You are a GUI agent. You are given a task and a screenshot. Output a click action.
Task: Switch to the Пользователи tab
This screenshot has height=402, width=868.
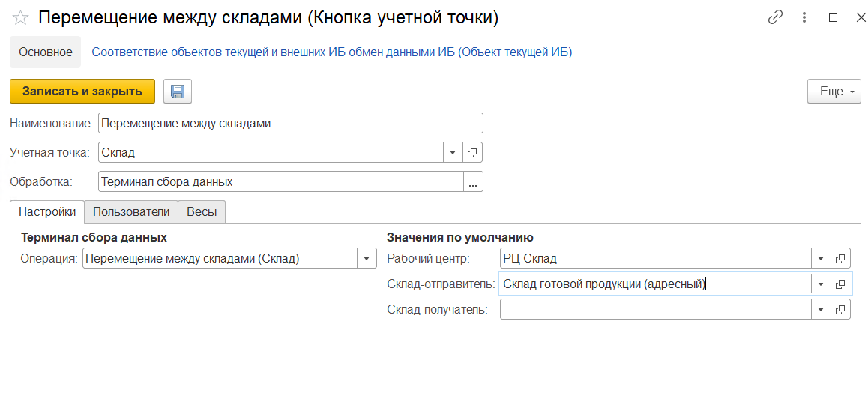(x=131, y=212)
